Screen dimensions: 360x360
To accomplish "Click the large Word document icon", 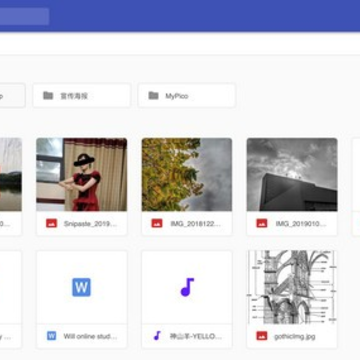I will click(82, 287).
